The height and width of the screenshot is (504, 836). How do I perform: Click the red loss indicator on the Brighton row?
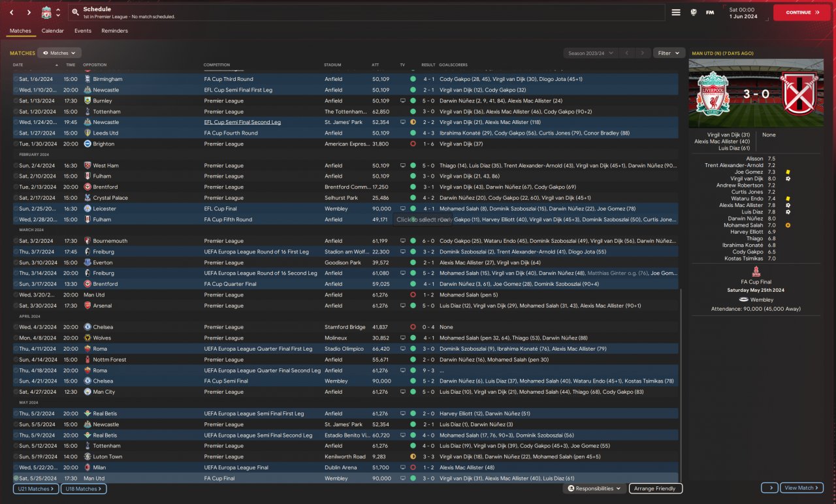pyautogui.click(x=413, y=144)
